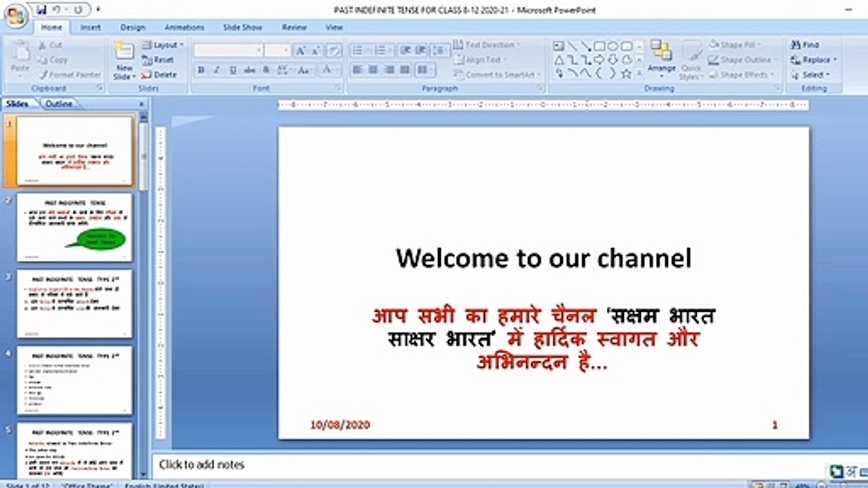This screenshot has height=488, width=868.
Task: Toggle Strikethrough formatting
Action: [x=250, y=70]
